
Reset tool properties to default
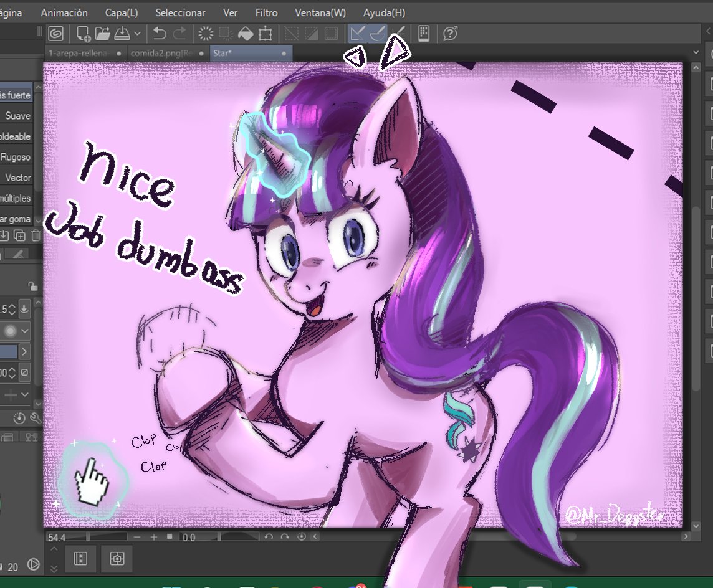pos(19,418)
